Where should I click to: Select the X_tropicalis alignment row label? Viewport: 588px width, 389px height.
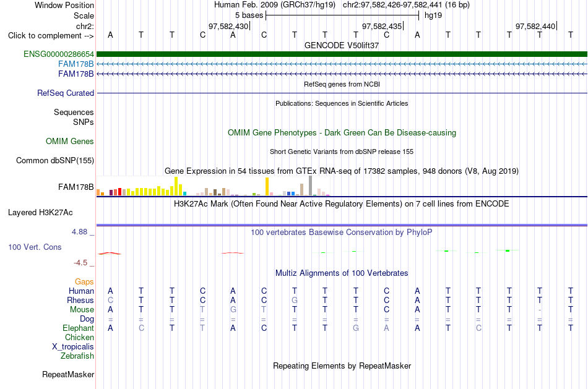(73, 347)
